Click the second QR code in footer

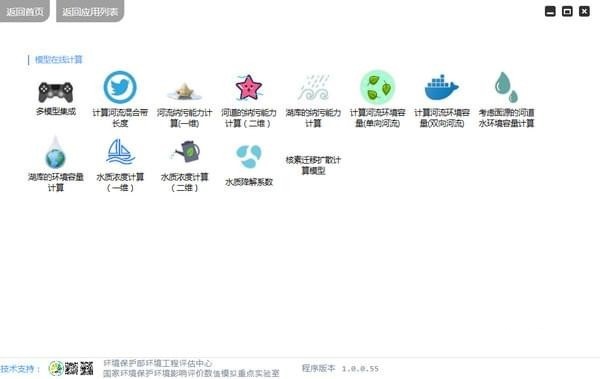[x=86, y=368]
